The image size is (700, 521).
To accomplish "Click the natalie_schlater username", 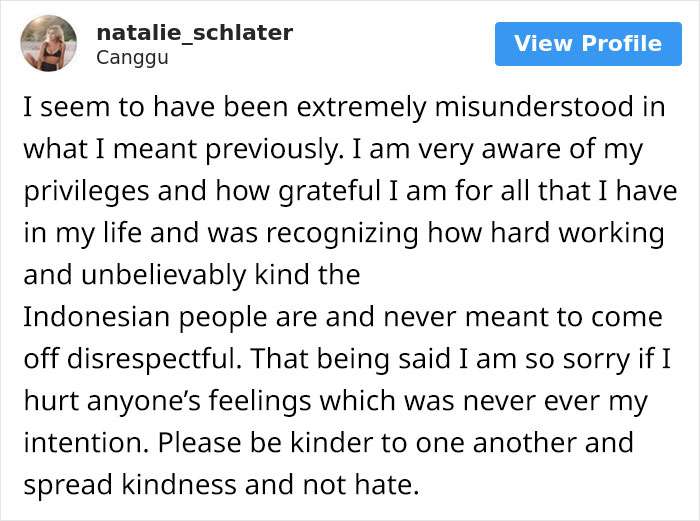I will 195,33.
